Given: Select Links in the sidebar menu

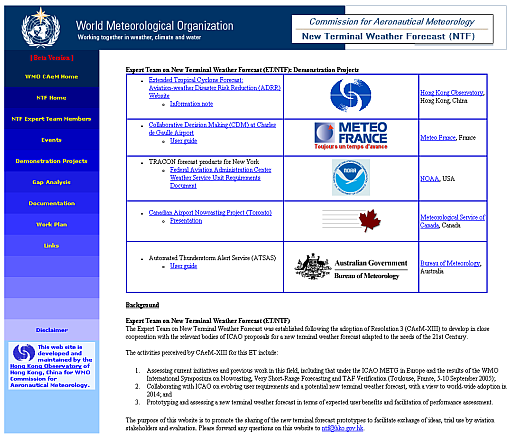Looking at the screenshot, I should [52, 246].
